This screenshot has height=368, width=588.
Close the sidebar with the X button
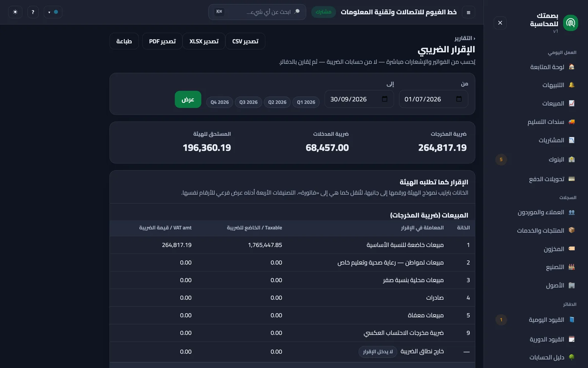(500, 23)
